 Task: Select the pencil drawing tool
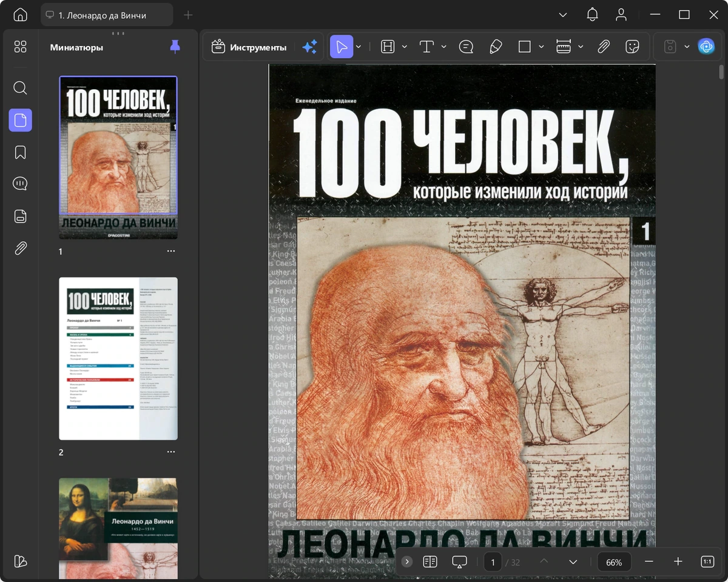coord(496,47)
